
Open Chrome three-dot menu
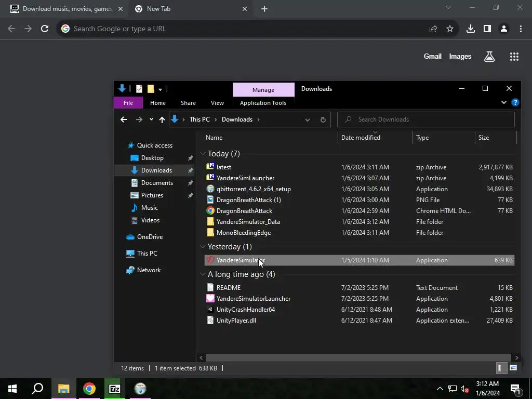tap(521, 29)
